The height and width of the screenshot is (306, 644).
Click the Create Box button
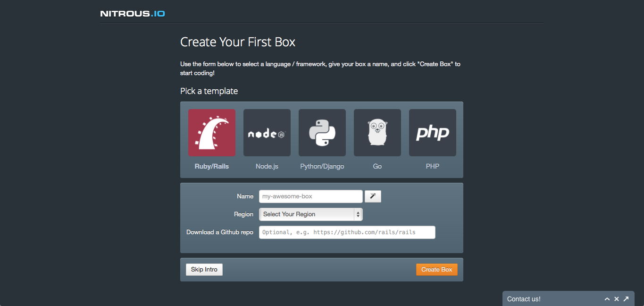436,269
